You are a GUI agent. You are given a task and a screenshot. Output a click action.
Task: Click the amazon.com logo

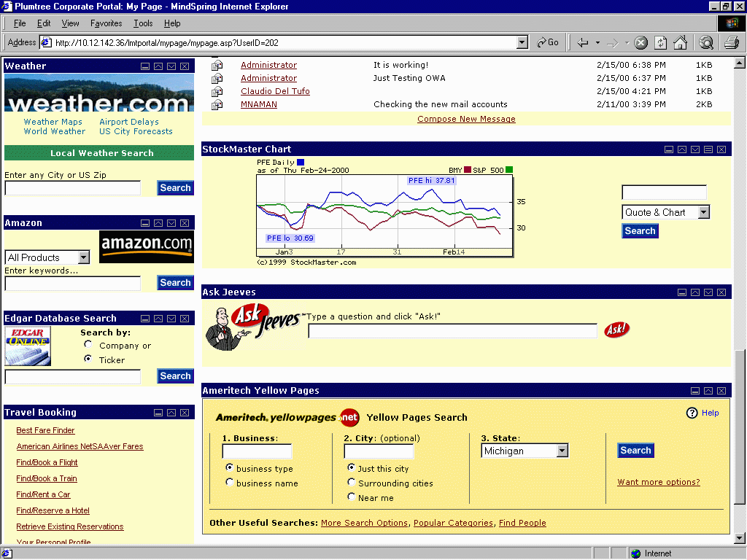[x=146, y=246]
